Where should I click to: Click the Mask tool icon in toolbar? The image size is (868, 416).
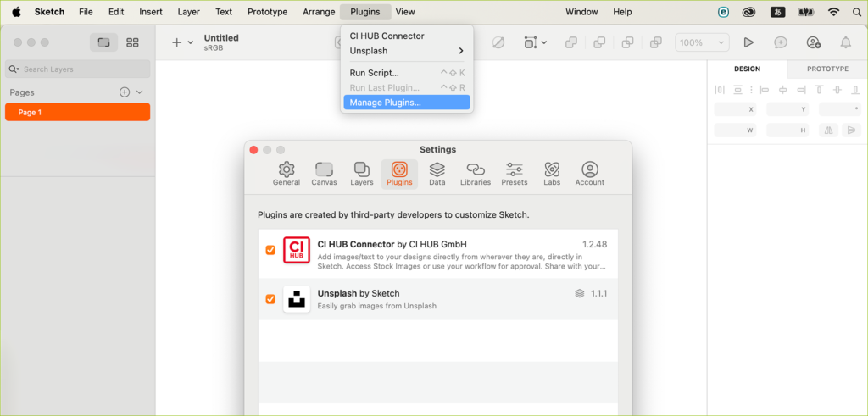click(498, 42)
